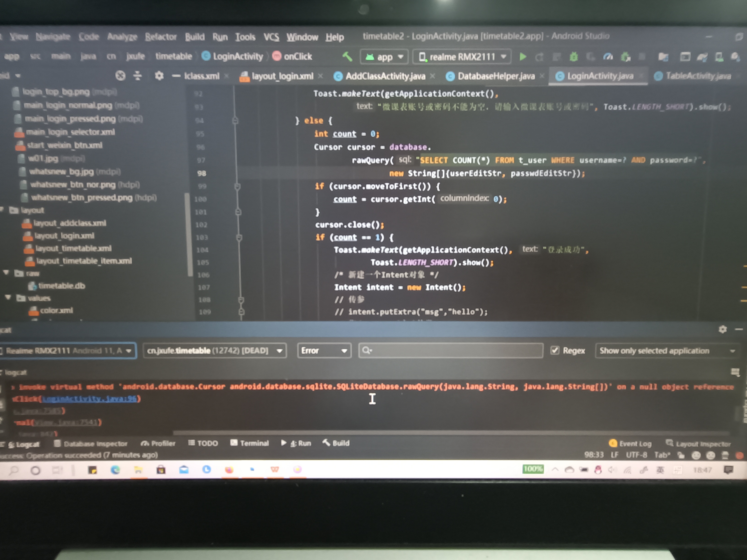Toggle fold marker beside line 103
Image resolution: width=747 pixels, height=560 pixels.
tap(239, 238)
